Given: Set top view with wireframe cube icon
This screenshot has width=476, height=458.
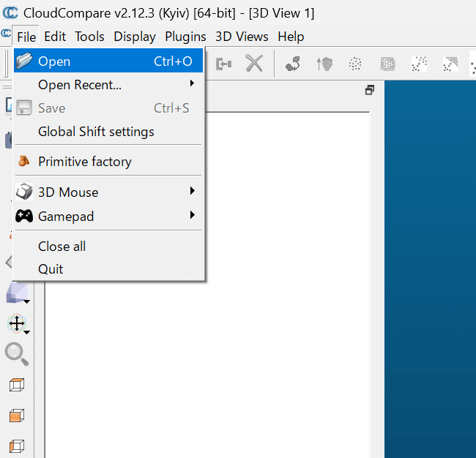Looking at the screenshot, I should point(17,385).
